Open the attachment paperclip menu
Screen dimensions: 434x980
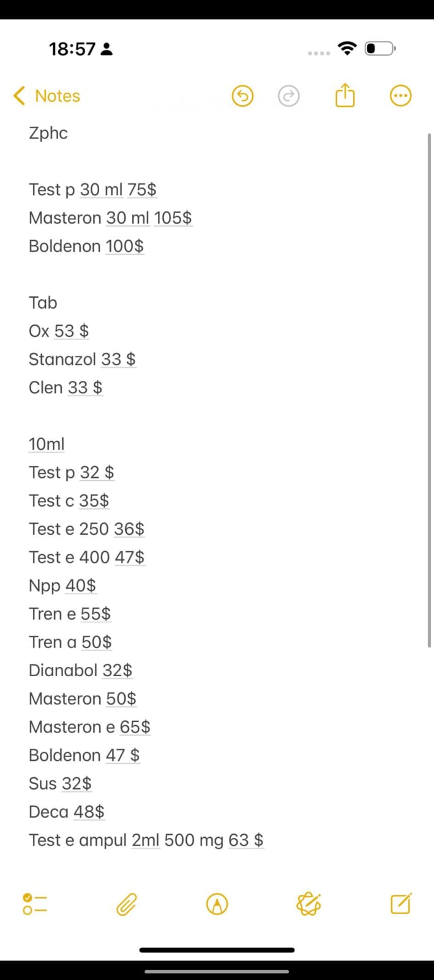click(126, 904)
